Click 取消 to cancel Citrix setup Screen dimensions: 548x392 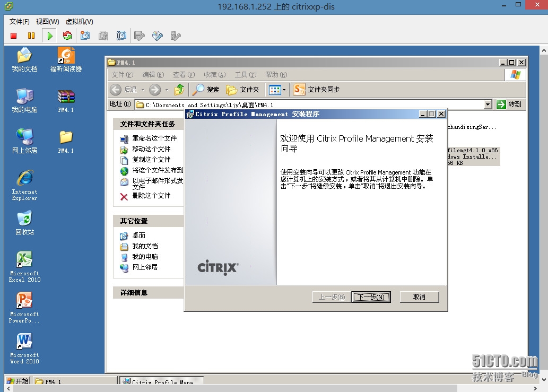(x=419, y=297)
